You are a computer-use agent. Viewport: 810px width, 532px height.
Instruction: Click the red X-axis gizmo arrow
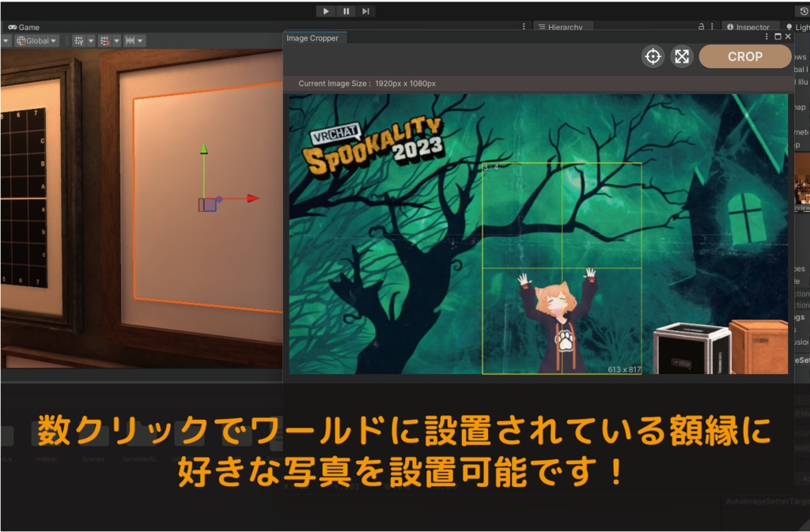point(252,198)
